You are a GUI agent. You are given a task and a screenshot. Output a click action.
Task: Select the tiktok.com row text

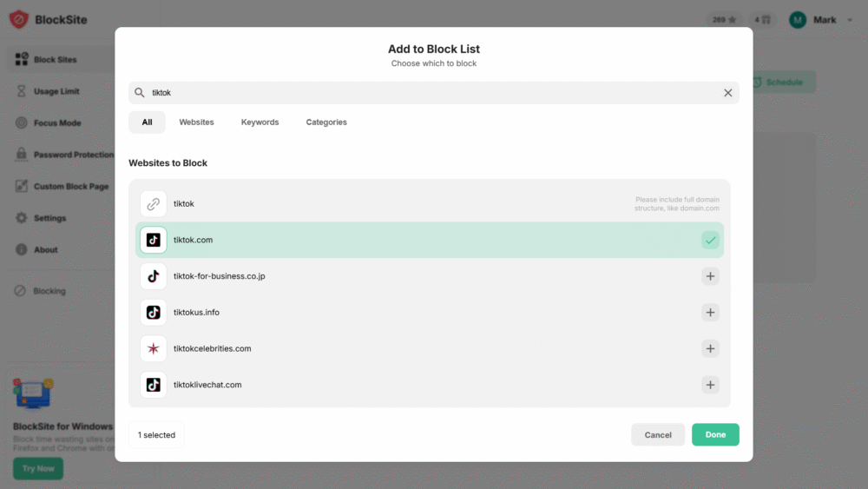pos(194,240)
